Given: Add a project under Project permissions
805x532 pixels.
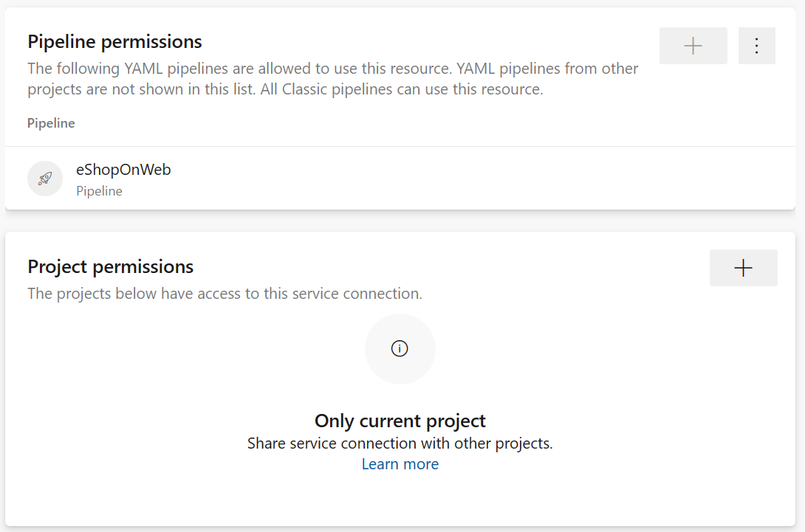Looking at the screenshot, I should [743, 268].
